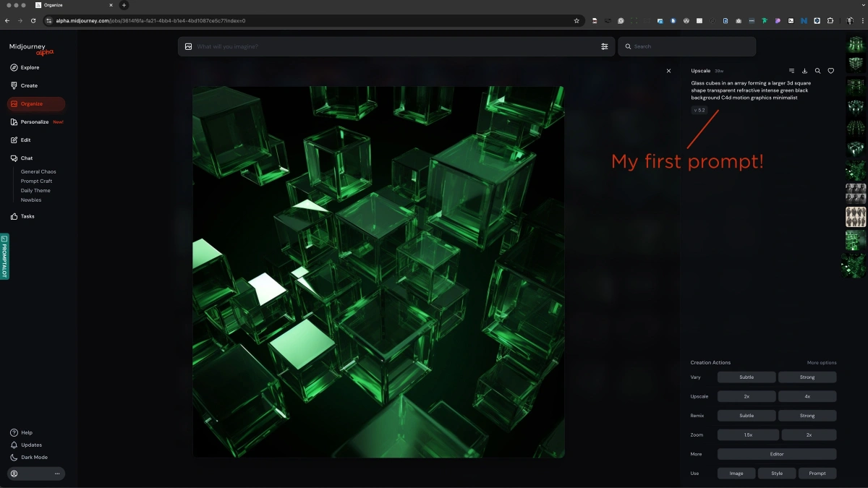Go back in browser
The height and width of the screenshot is (488, 868).
(x=7, y=21)
